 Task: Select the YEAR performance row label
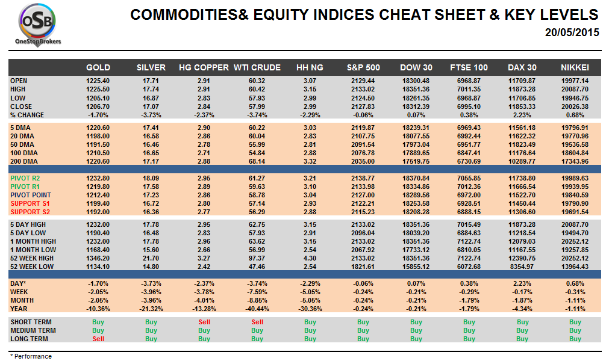(19, 309)
